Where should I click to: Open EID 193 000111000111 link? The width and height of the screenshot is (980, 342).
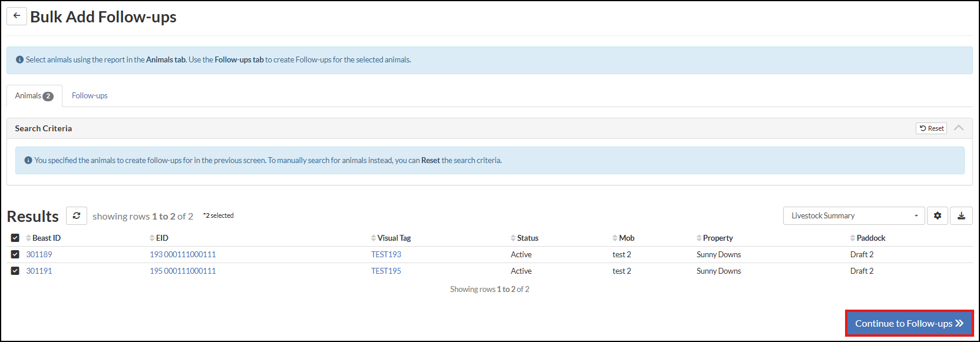click(x=183, y=254)
